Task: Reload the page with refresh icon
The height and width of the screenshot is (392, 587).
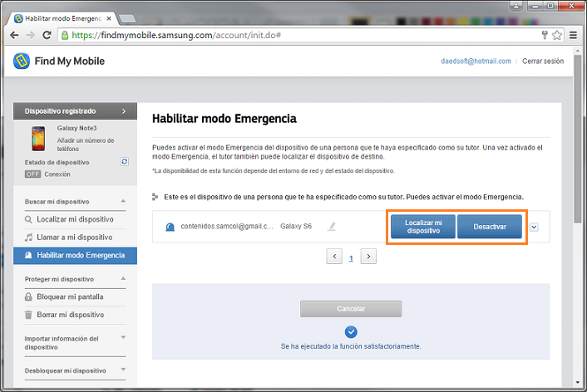Action: [x=47, y=35]
